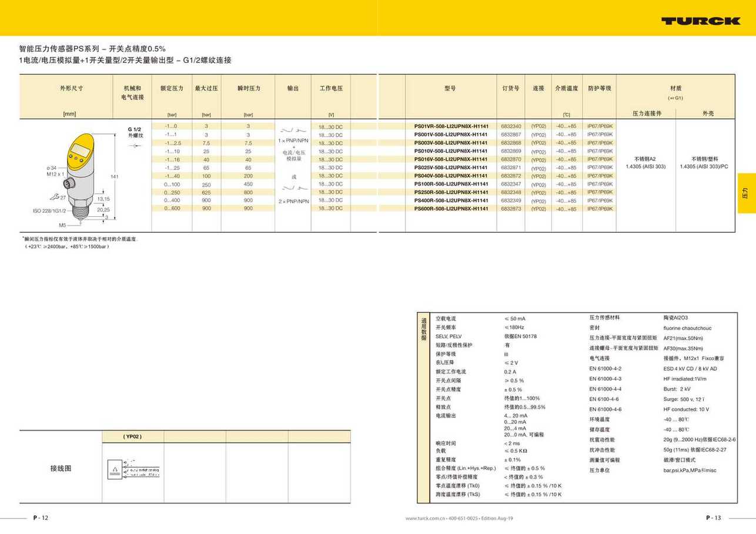
Task: Click the 防护等级 column header
Action: coord(600,88)
